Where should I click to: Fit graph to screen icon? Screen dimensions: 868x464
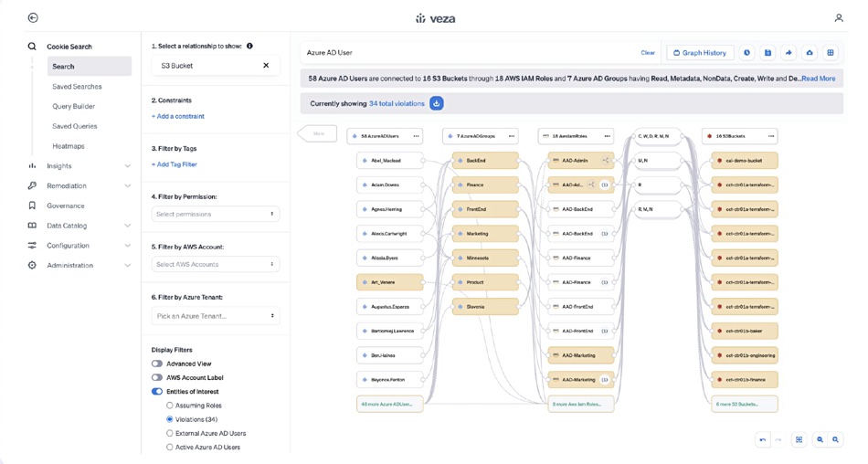click(x=799, y=439)
